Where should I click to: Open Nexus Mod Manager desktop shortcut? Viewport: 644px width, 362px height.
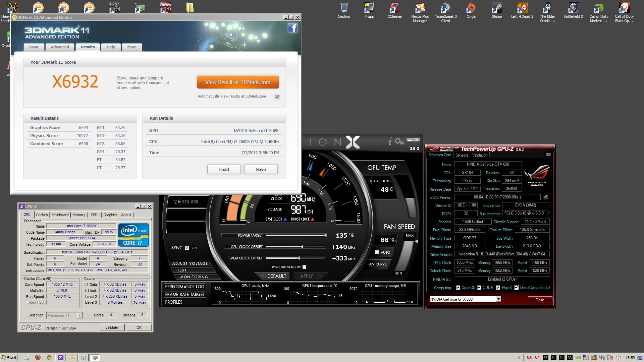pos(420,12)
